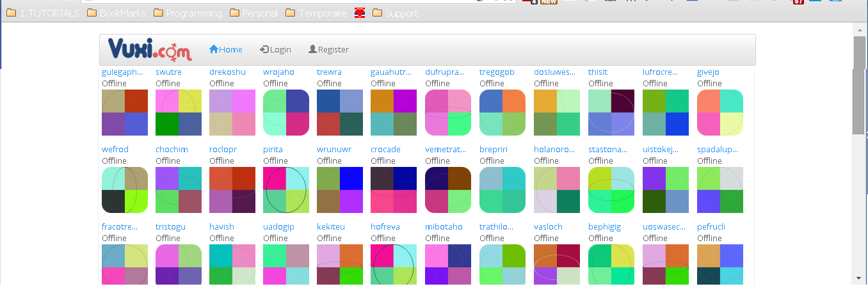Open the Support bookmark folder
Screen dimensions: 868x291
point(395,13)
